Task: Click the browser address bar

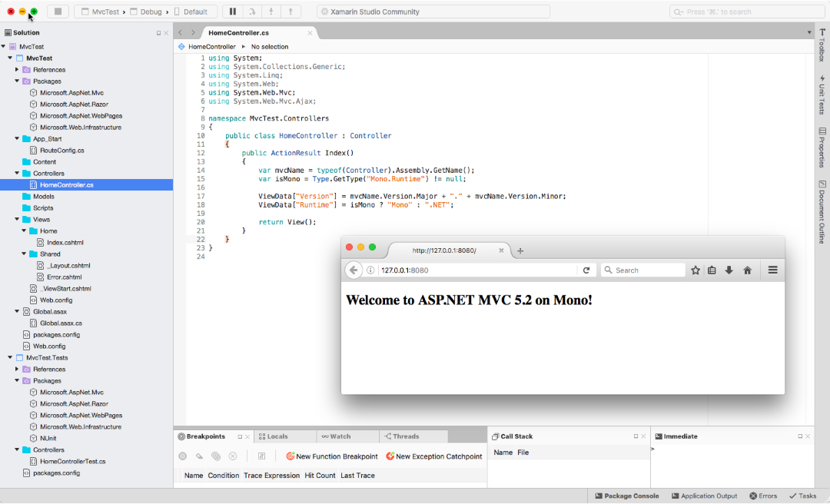Action: 476,270
